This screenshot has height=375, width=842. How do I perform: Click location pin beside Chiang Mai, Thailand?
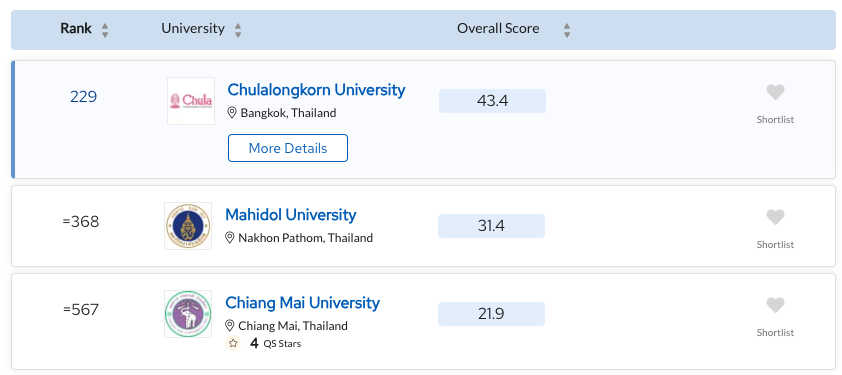tap(229, 326)
